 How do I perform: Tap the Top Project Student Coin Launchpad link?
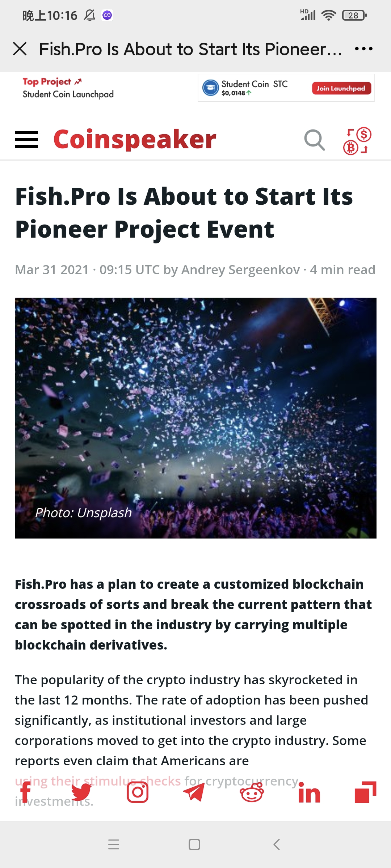pyautogui.click(x=68, y=88)
